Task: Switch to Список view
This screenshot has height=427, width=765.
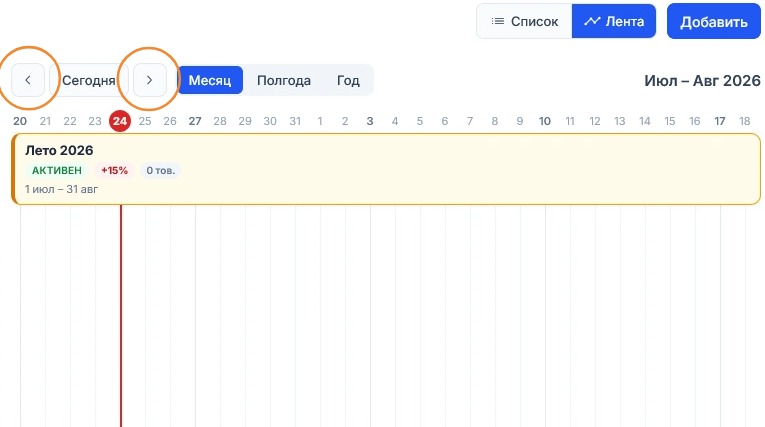Action: tap(524, 21)
